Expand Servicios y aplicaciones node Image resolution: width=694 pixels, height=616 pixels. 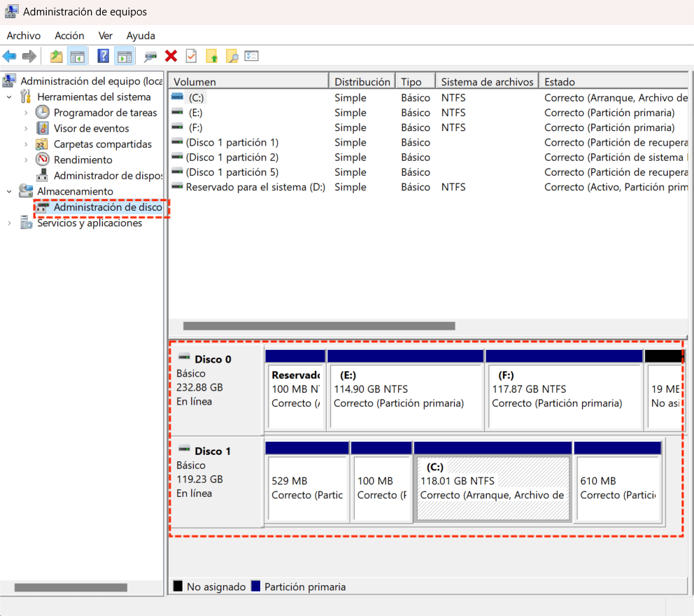(10, 223)
